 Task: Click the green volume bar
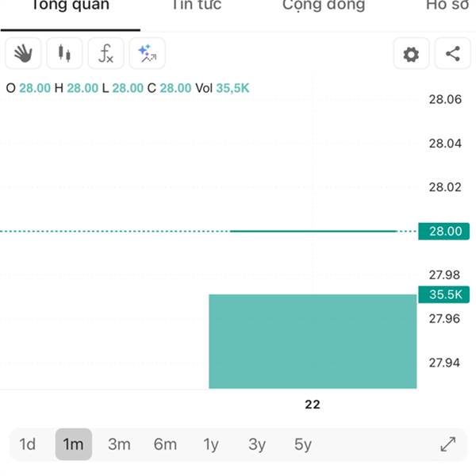(x=313, y=341)
